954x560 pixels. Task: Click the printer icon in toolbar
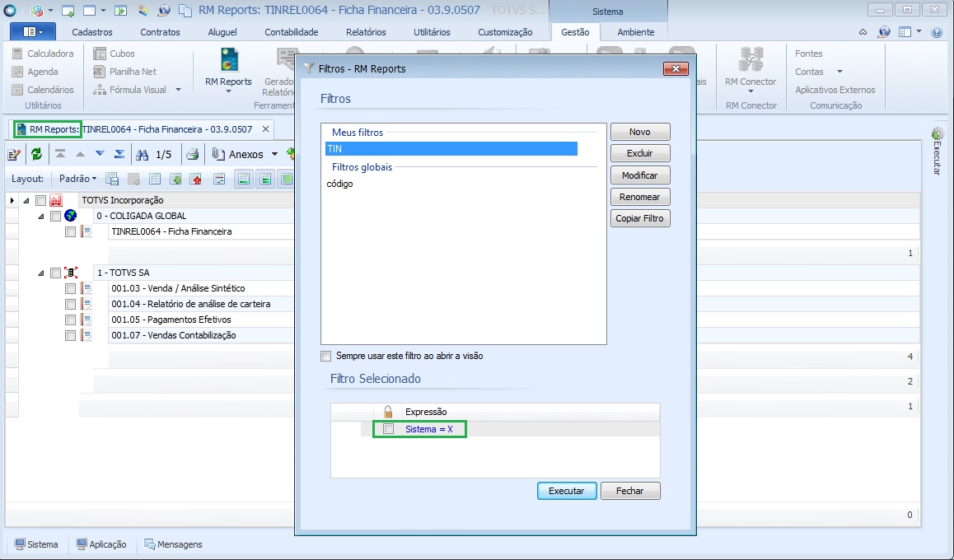point(192,155)
